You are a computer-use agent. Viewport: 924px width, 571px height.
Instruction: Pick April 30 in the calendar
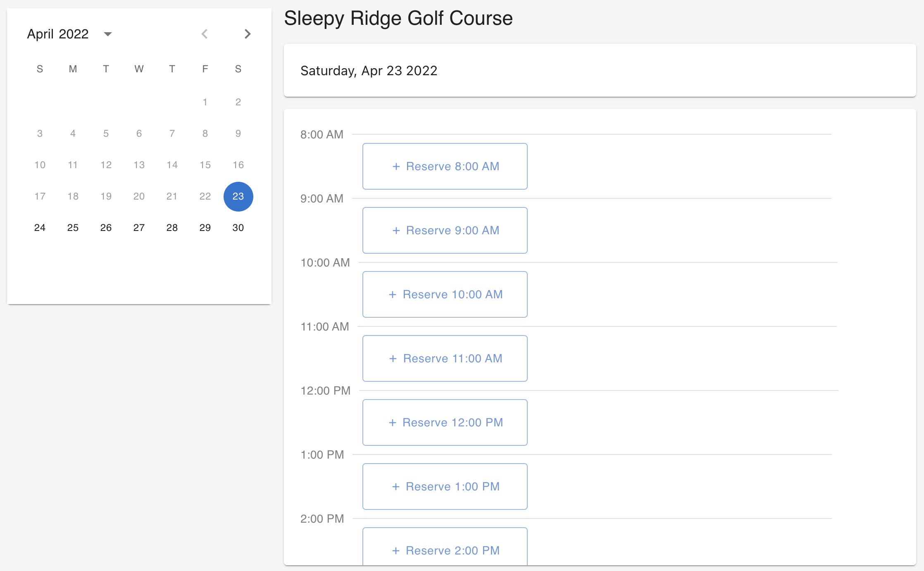click(x=238, y=228)
